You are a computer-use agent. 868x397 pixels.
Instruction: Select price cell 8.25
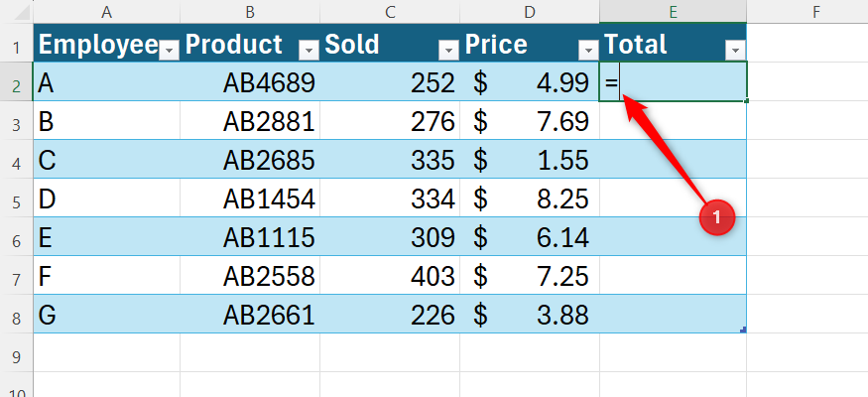click(x=530, y=198)
